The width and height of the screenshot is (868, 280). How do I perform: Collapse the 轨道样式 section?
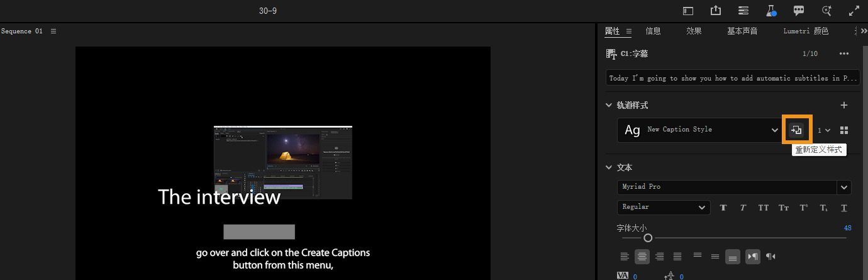point(609,105)
